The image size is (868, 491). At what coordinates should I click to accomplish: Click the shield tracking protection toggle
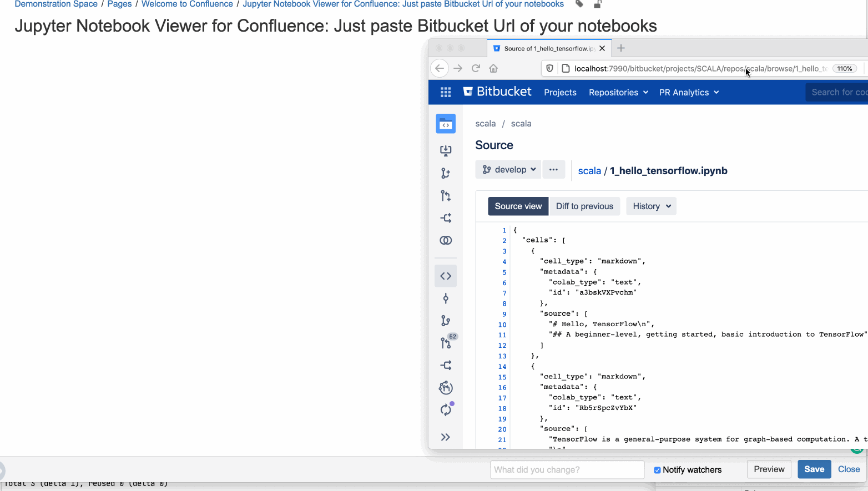coord(550,68)
